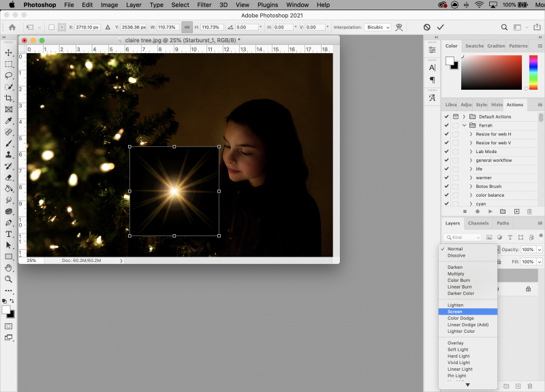This screenshot has height=392, width=545.
Task: Open the Filter menu
Action: (204, 5)
